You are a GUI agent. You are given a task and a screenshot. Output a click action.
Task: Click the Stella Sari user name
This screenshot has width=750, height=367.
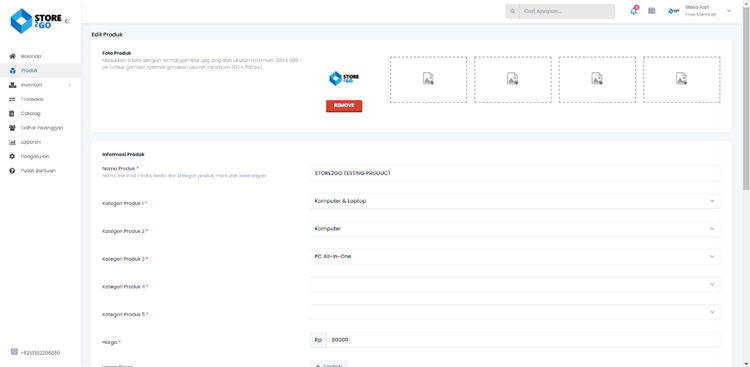tap(697, 7)
